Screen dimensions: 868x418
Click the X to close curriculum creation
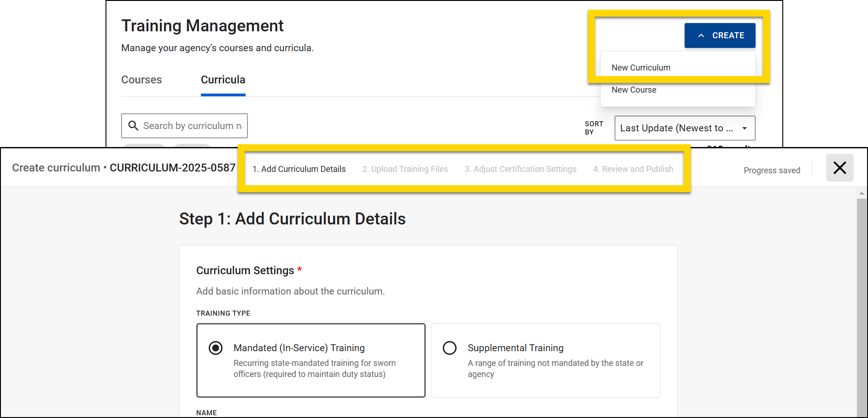pyautogui.click(x=839, y=168)
